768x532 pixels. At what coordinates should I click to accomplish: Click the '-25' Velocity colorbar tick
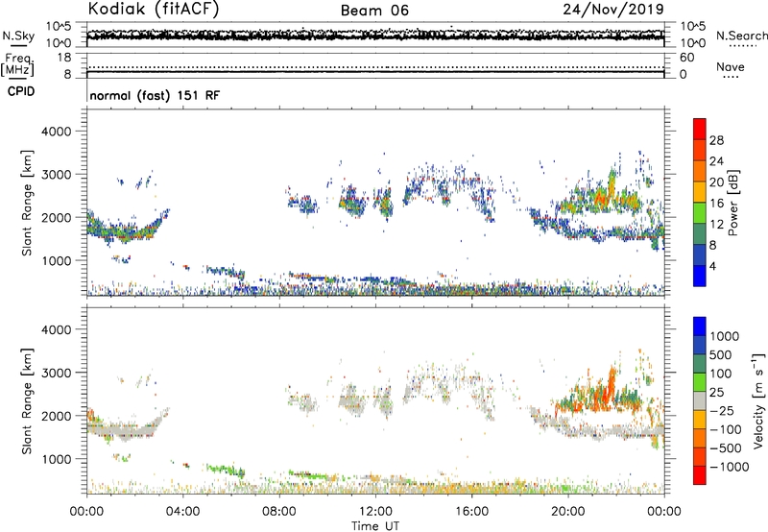(x=722, y=410)
